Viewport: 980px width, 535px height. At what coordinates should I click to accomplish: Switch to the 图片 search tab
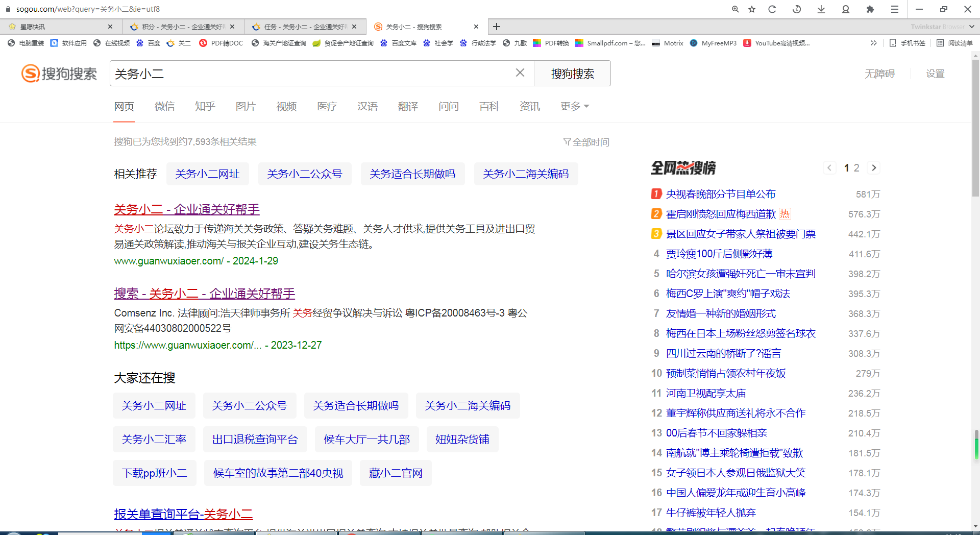[246, 106]
